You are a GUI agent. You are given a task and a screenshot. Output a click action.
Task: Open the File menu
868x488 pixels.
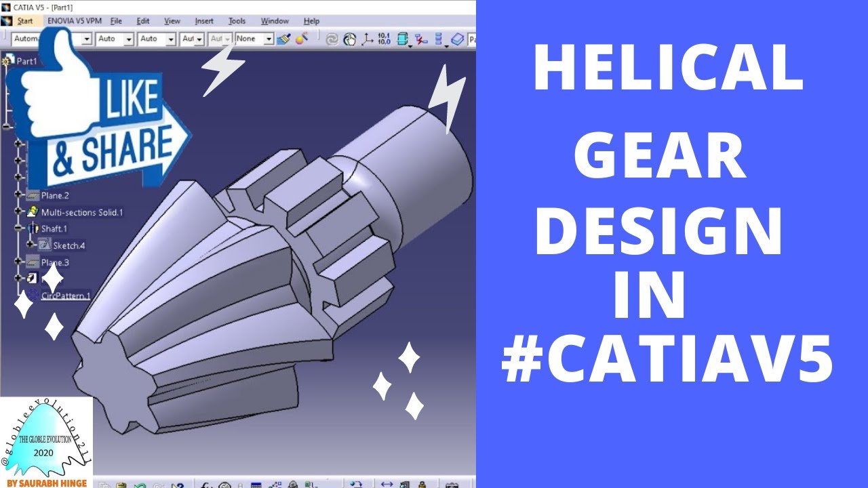click(x=116, y=21)
